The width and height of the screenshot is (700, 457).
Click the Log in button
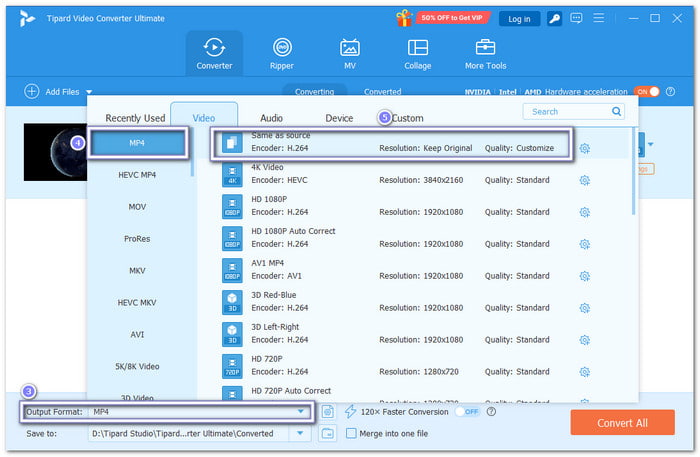point(519,19)
